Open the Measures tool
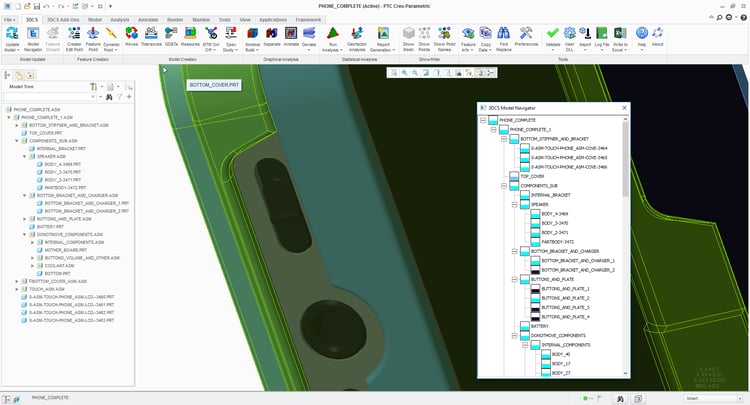Image resolution: width=750 pixels, height=405 pixels. [190, 37]
